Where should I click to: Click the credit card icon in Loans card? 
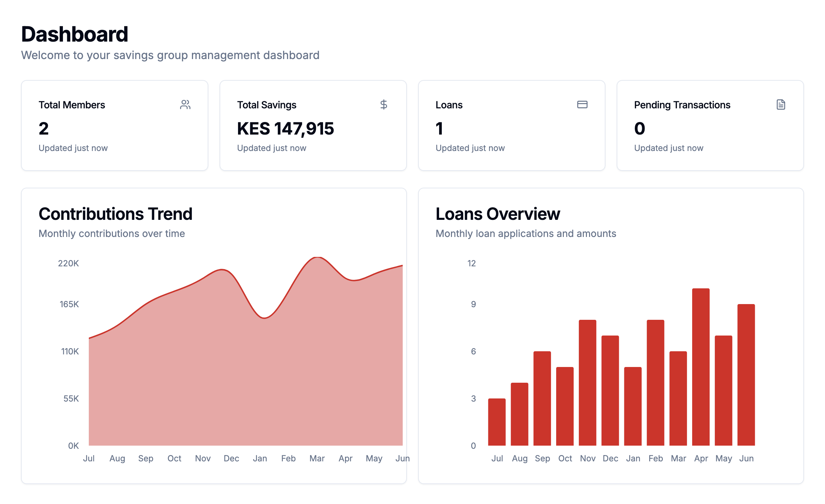tap(582, 105)
